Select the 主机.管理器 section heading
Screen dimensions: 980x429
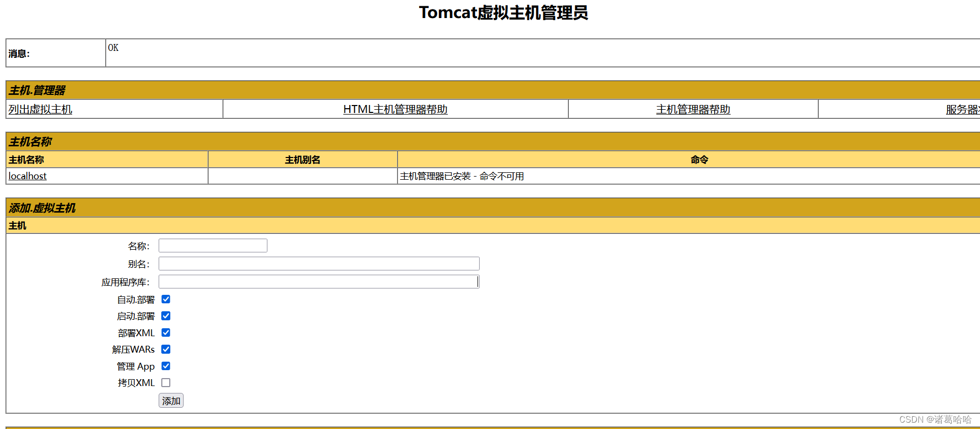(x=37, y=90)
